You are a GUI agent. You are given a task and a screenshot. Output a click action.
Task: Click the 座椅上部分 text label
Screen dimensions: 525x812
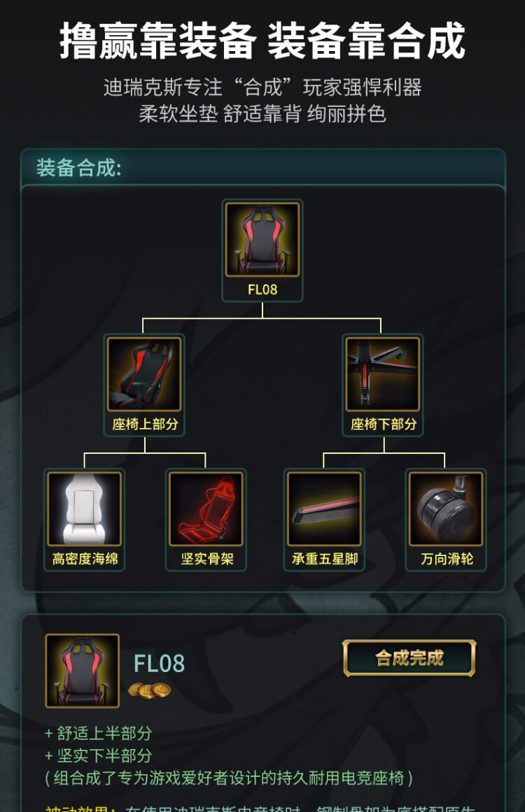(145, 424)
